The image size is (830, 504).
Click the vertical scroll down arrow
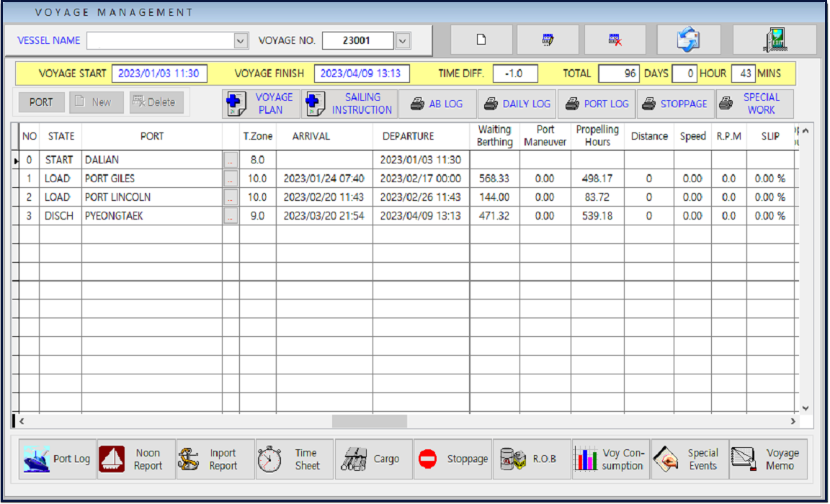805,408
